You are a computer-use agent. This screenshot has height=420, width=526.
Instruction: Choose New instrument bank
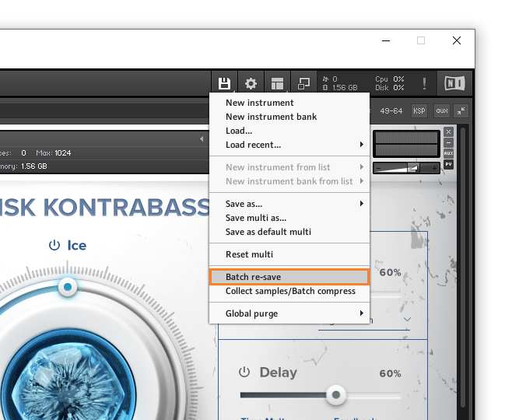(289, 117)
